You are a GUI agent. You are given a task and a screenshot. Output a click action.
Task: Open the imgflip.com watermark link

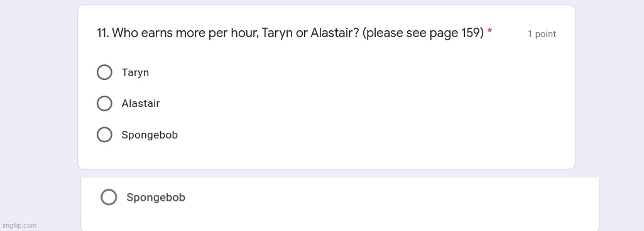coord(19,225)
